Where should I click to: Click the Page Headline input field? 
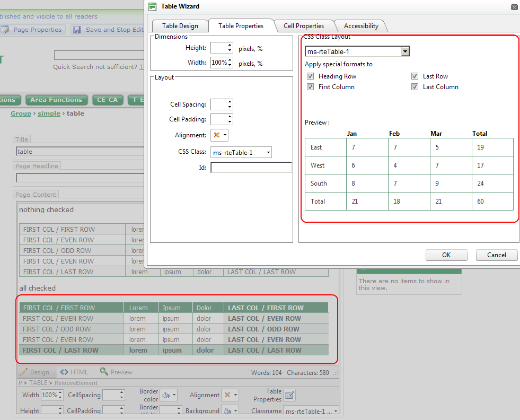(80, 178)
